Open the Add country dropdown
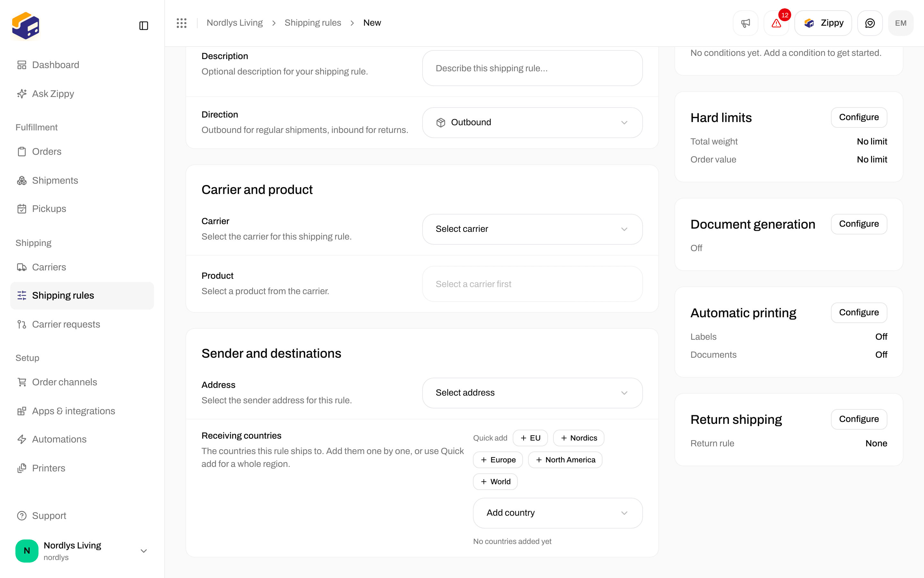This screenshot has height=578, width=924. click(558, 513)
